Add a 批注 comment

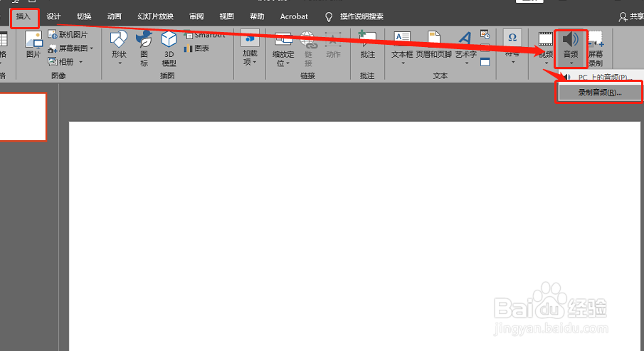367,44
